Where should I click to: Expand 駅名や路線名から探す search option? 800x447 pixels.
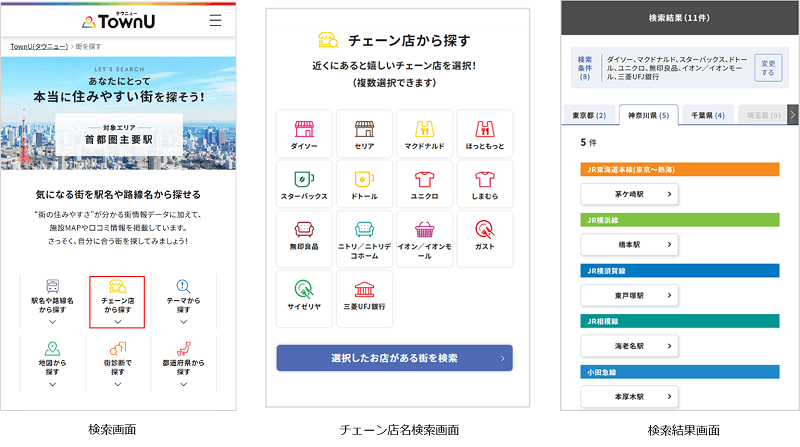point(52,302)
